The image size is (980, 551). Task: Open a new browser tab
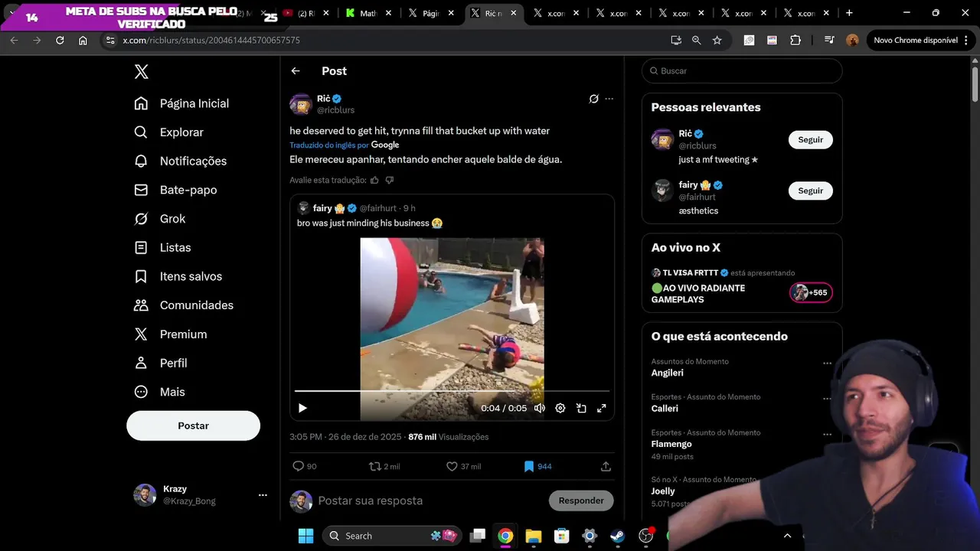[849, 13]
